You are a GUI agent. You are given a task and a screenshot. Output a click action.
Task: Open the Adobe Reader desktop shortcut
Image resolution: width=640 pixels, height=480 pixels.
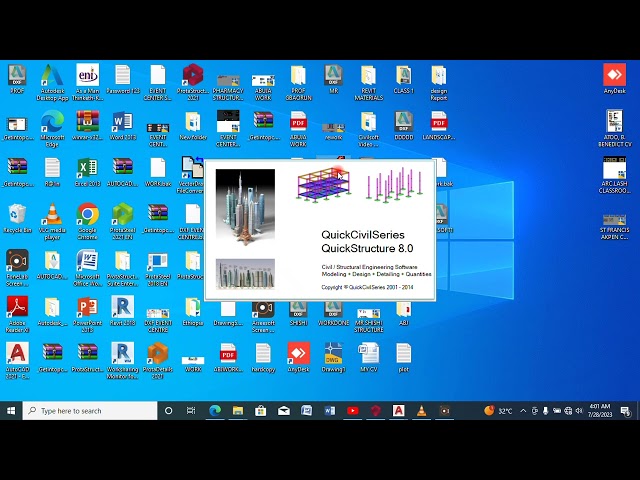coord(17,315)
